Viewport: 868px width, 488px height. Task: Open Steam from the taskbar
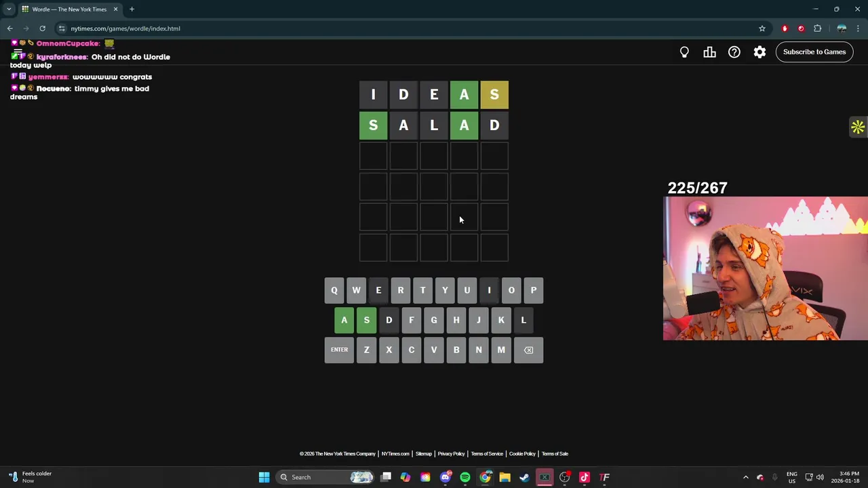pos(524,477)
